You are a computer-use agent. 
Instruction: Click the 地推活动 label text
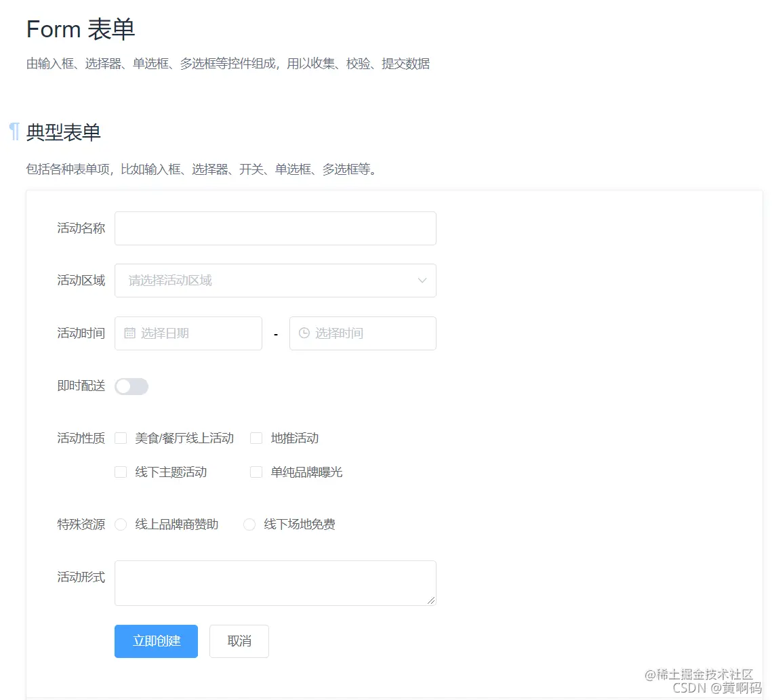click(x=294, y=438)
